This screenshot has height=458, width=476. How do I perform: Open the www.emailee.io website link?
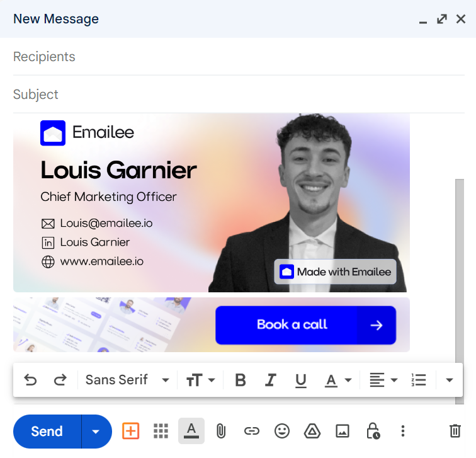coord(102,261)
